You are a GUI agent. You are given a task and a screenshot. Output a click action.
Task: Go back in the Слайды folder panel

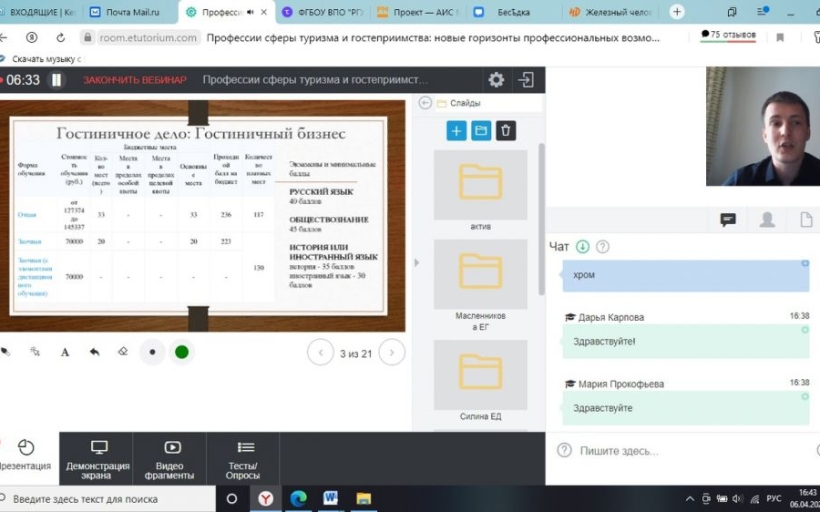(425, 103)
